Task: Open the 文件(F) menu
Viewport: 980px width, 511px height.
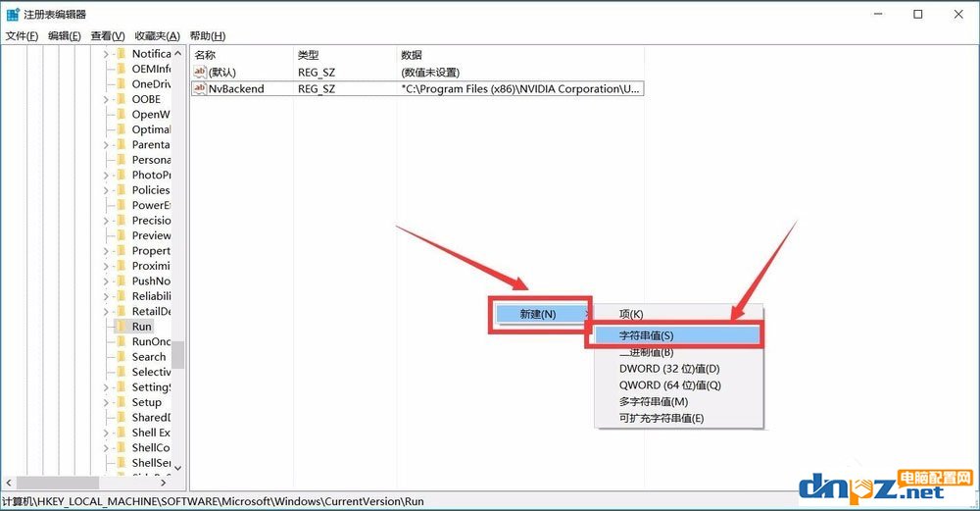Action: [x=22, y=36]
